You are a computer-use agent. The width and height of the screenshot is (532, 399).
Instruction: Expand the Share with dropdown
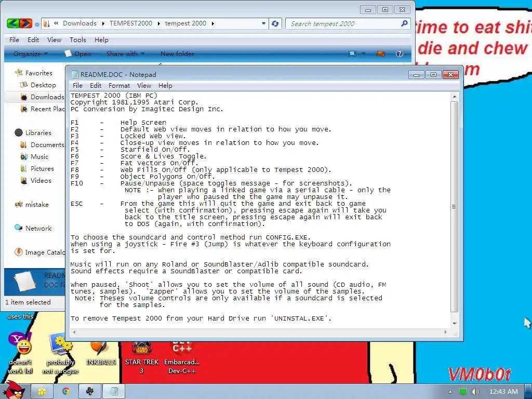pos(125,54)
